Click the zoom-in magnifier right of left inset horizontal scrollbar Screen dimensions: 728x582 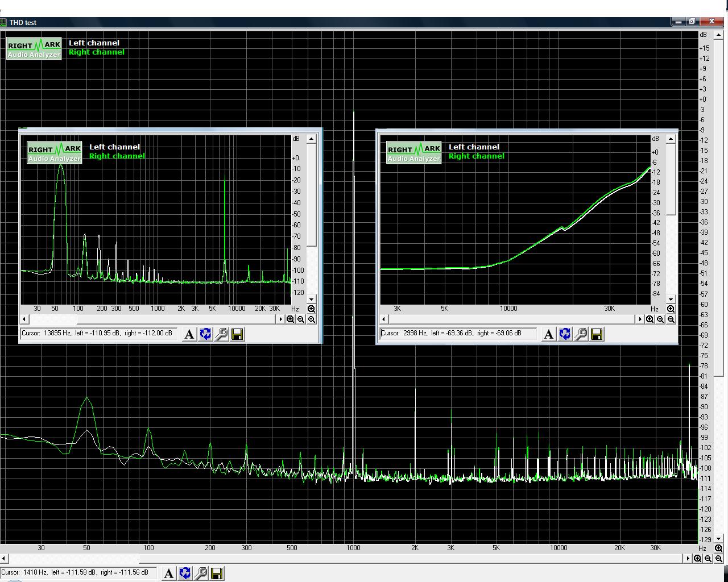291,319
